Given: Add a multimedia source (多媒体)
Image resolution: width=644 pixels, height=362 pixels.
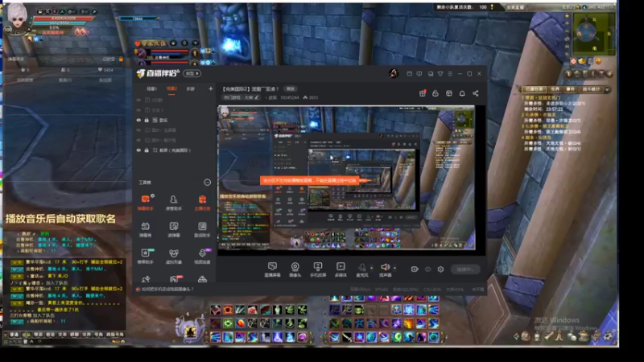Looking at the screenshot, I should (x=341, y=269).
